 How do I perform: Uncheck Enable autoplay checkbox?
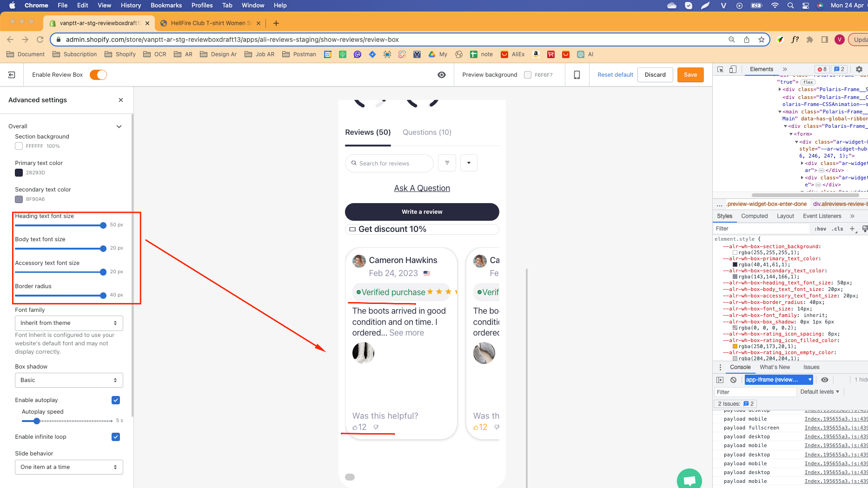[116, 400]
